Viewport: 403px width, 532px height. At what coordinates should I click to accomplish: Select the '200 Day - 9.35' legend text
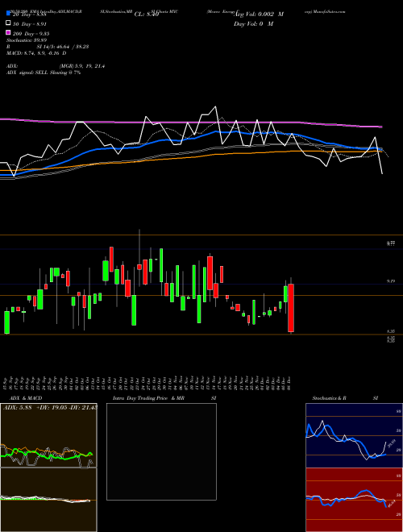tap(31, 34)
